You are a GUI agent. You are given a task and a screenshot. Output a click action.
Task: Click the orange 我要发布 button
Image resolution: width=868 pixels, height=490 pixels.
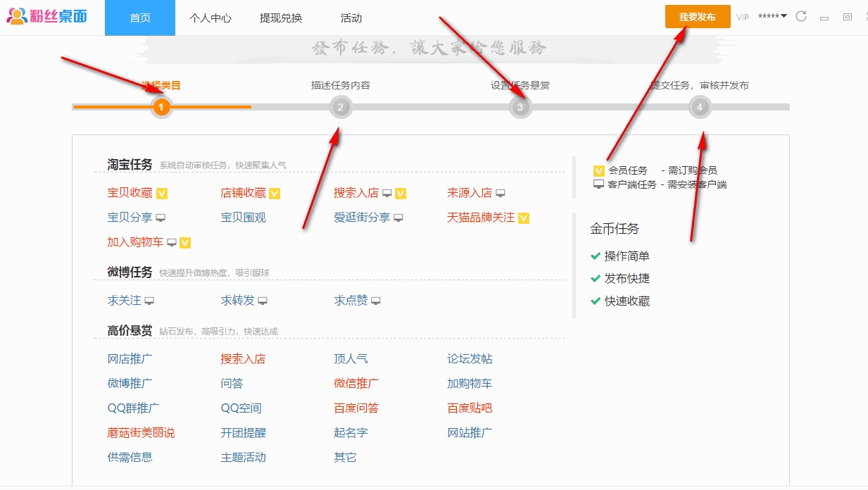pos(698,17)
